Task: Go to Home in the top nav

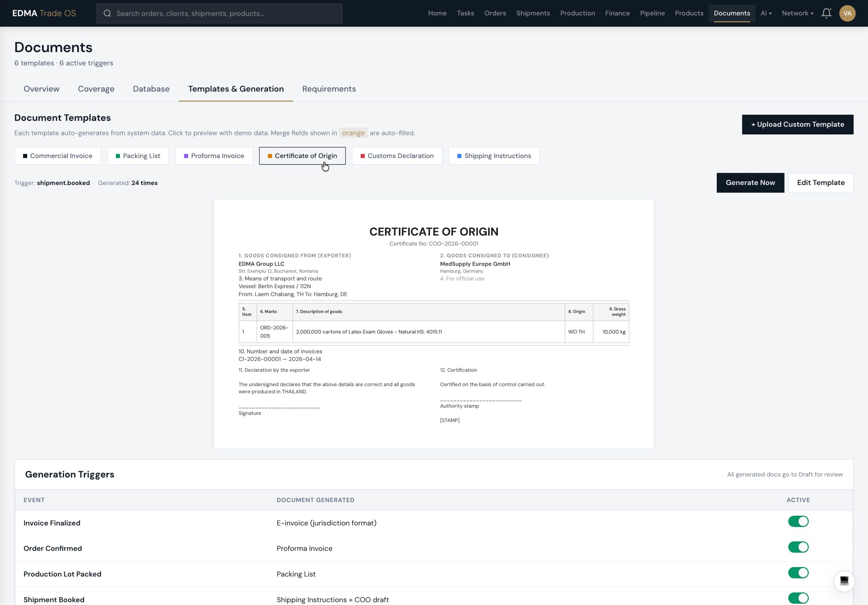Action: point(437,13)
